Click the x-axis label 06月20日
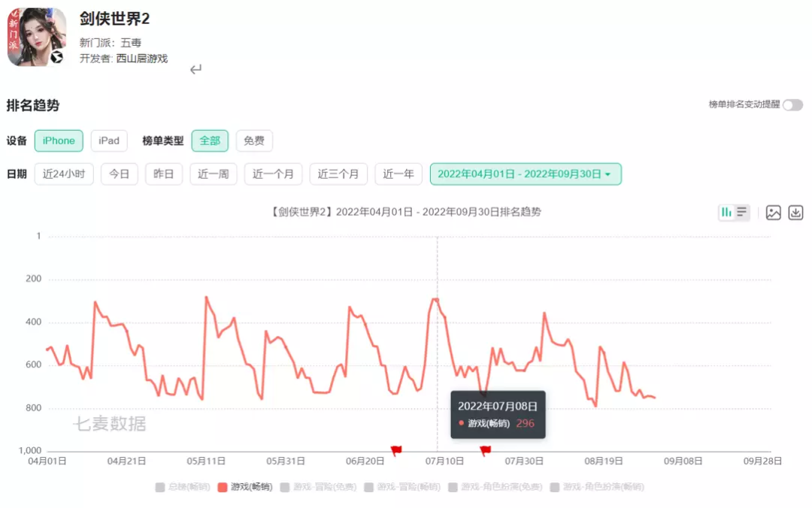Viewport: 812px width, 508px height. tap(365, 461)
